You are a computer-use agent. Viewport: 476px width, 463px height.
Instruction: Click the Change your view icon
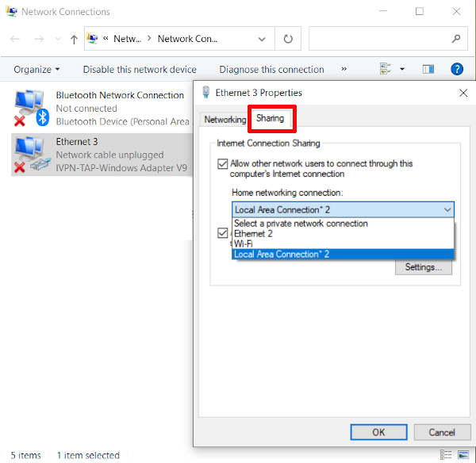[x=386, y=69]
